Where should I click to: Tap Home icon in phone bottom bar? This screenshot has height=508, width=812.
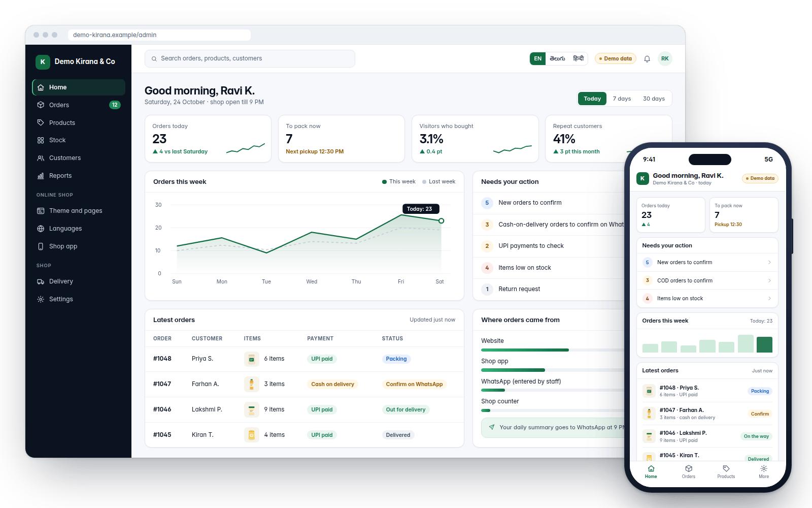click(651, 469)
